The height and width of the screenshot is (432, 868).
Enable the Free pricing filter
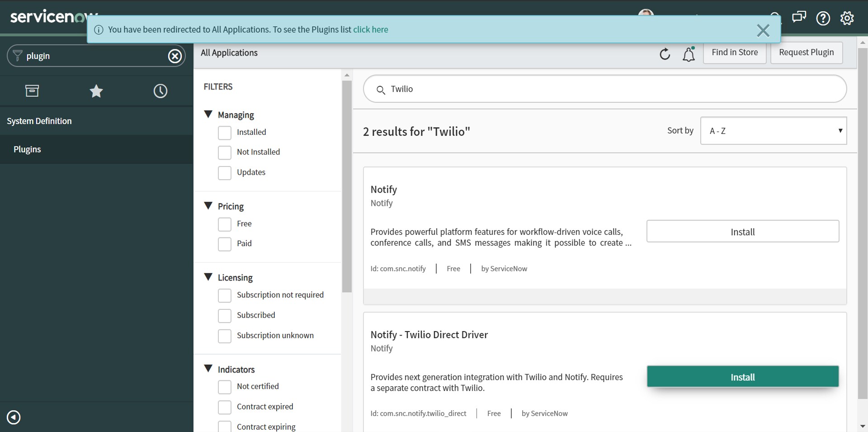click(x=225, y=224)
